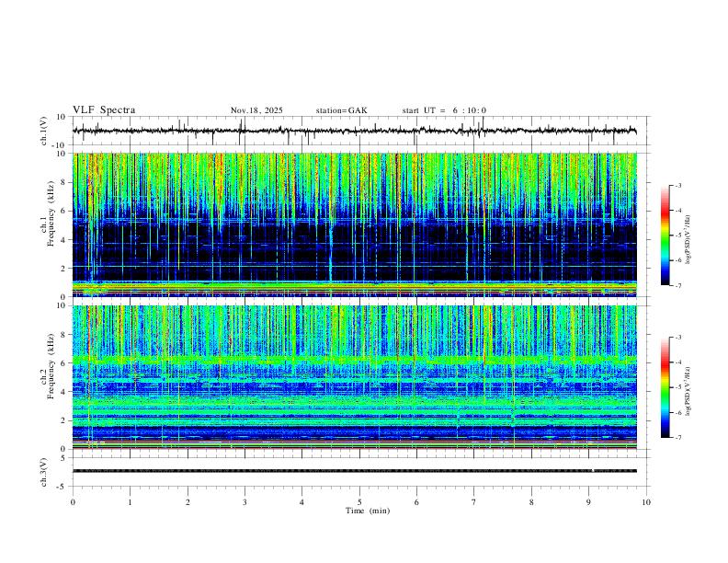The width and height of the screenshot is (728, 563).
Task: Click the time axis tick label '3'
Action: (x=245, y=502)
